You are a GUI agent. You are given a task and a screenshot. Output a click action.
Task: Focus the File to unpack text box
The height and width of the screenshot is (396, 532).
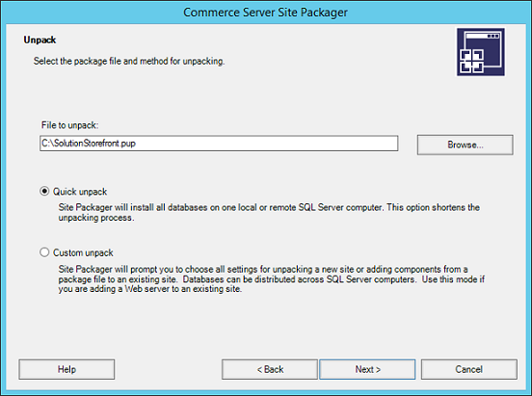tap(219, 144)
